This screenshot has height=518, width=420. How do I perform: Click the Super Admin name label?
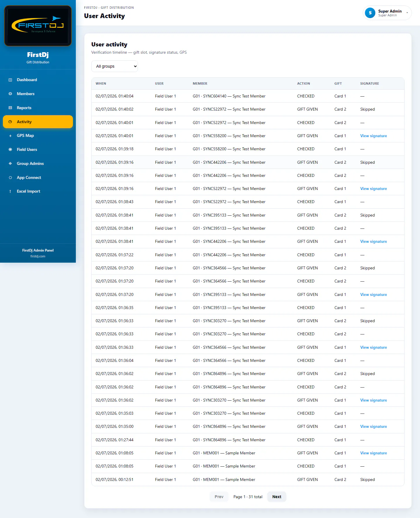pyautogui.click(x=390, y=11)
